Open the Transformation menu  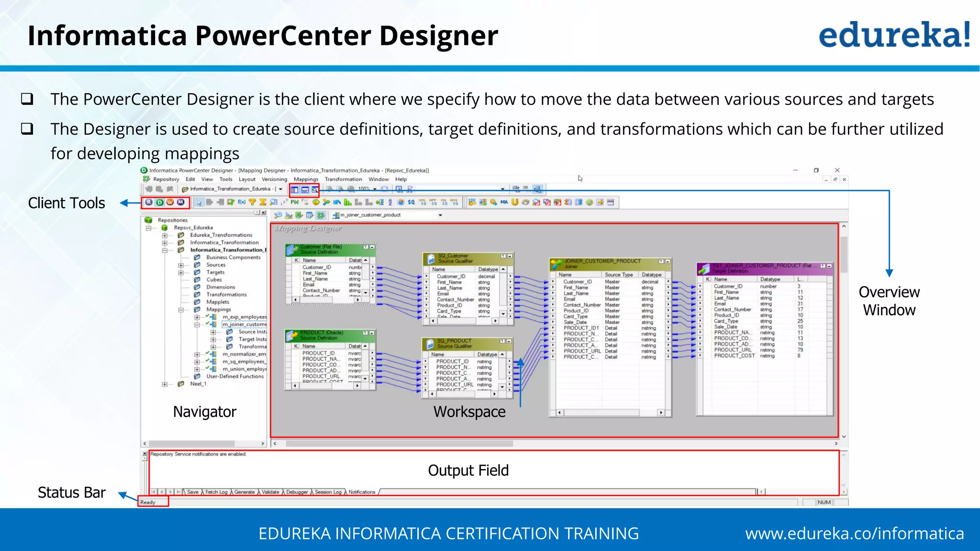click(343, 179)
